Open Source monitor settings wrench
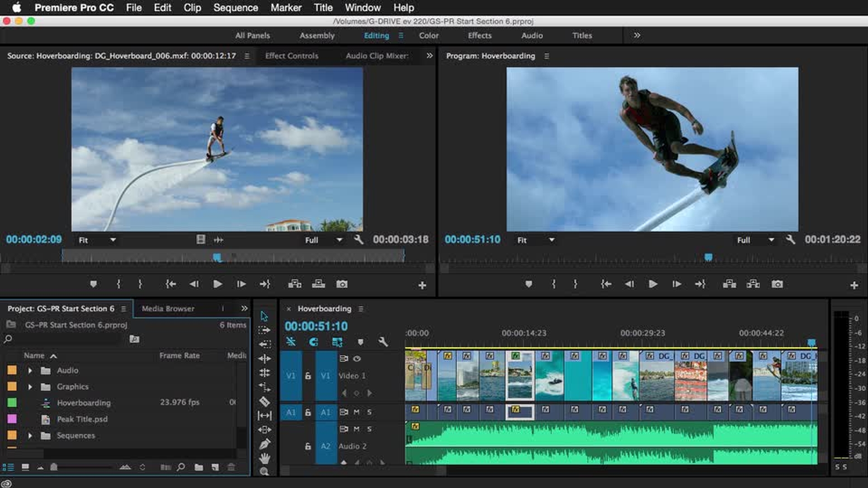 pyautogui.click(x=359, y=240)
